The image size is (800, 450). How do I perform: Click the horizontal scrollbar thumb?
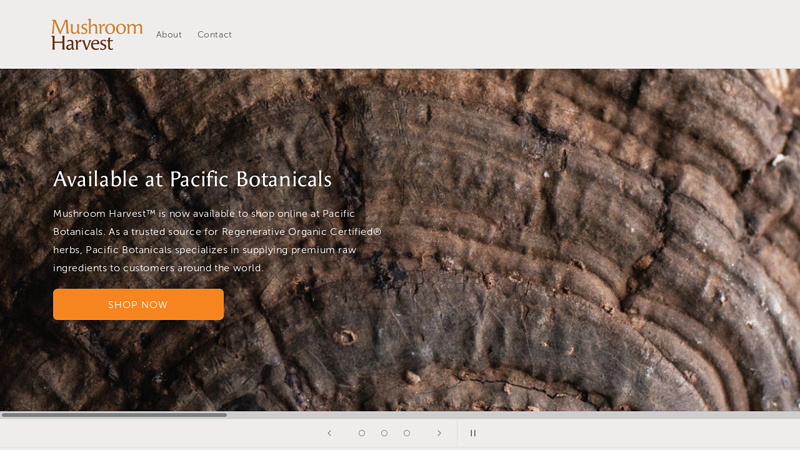pos(114,415)
